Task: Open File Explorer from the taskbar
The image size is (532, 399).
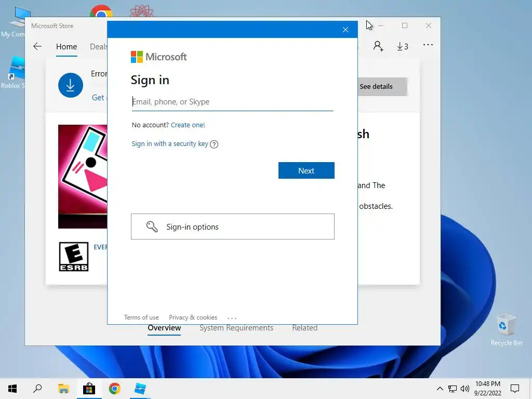Action: 63,389
